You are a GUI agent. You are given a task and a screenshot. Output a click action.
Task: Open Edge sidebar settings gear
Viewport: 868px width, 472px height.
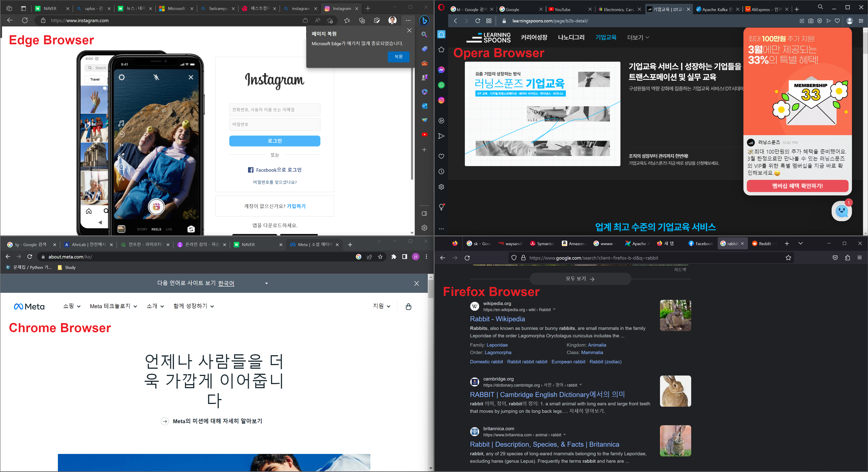(x=424, y=228)
